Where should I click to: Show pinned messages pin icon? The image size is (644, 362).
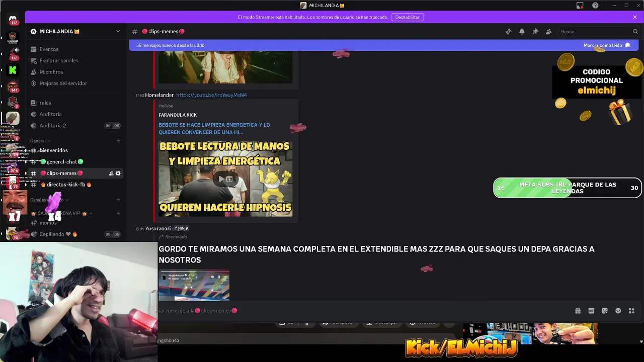coord(535,31)
